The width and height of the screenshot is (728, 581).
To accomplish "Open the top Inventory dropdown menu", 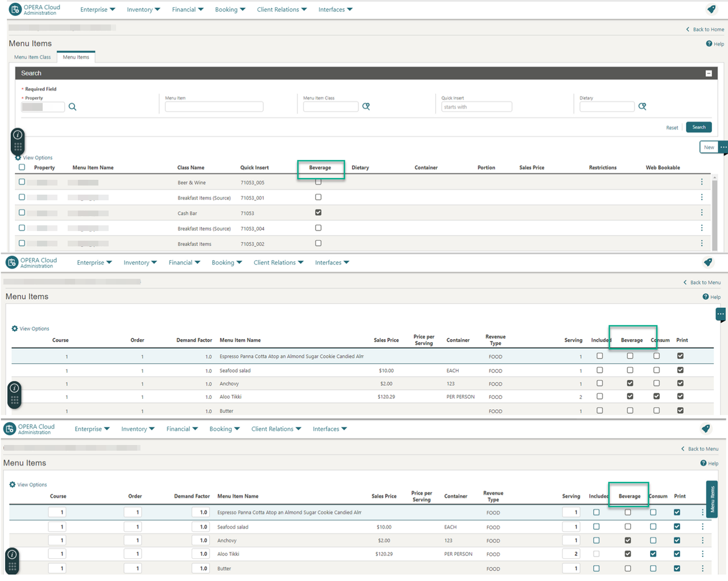I will point(143,10).
